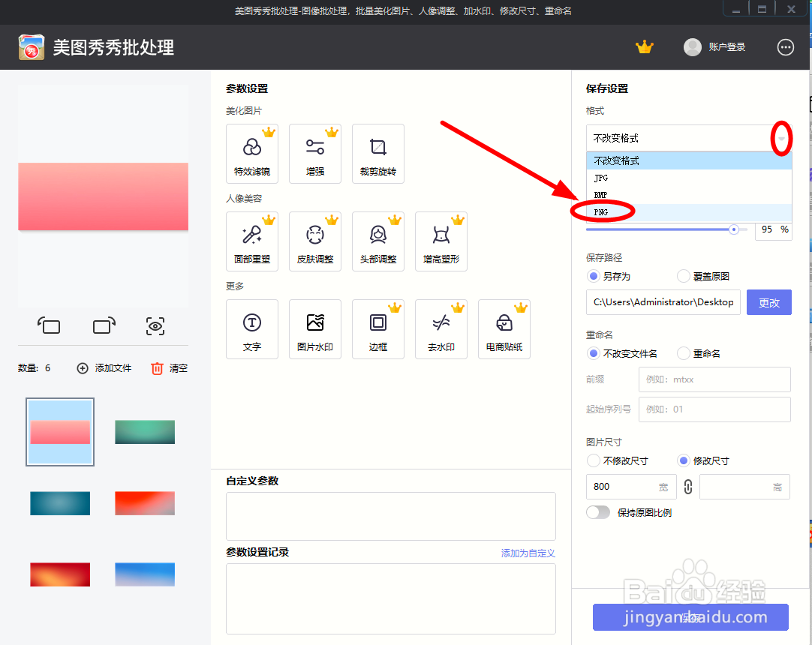Click the 参数设置记录 text area
This screenshot has height=645, width=812.
pyautogui.click(x=391, y=599)
